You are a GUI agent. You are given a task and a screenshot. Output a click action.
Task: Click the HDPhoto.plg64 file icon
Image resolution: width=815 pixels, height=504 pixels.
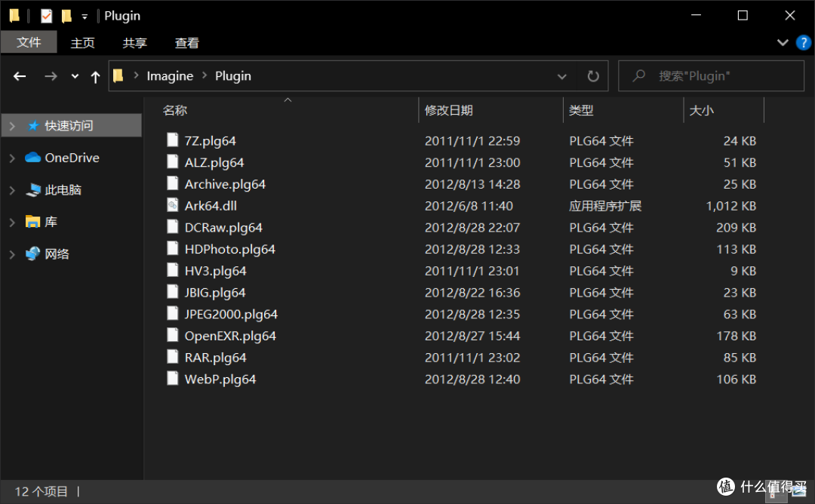(x=173, y=248)
